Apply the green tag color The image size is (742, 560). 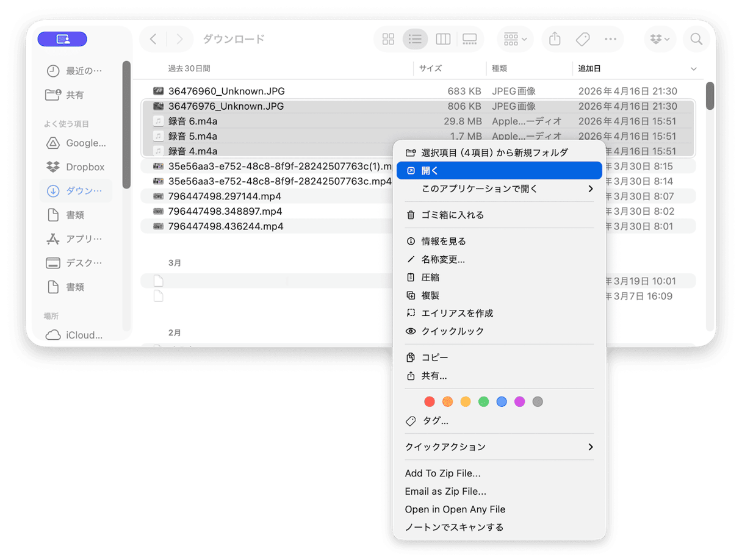(x=484, y=401)
